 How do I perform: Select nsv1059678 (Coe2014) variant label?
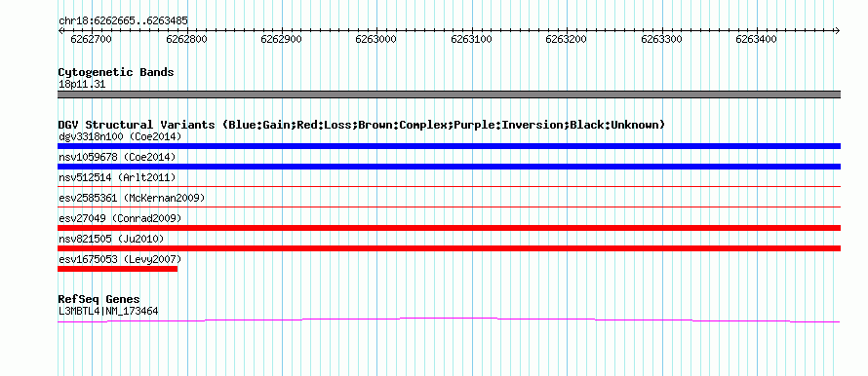point(117,157)
